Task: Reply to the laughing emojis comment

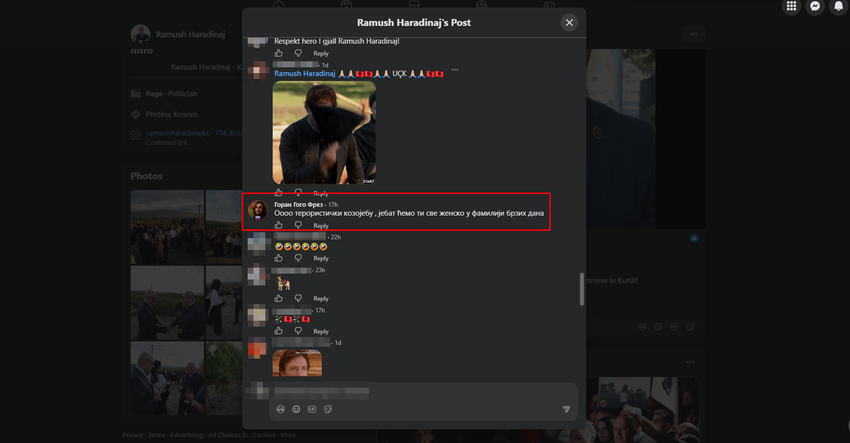Action: (x=321, y=259)
